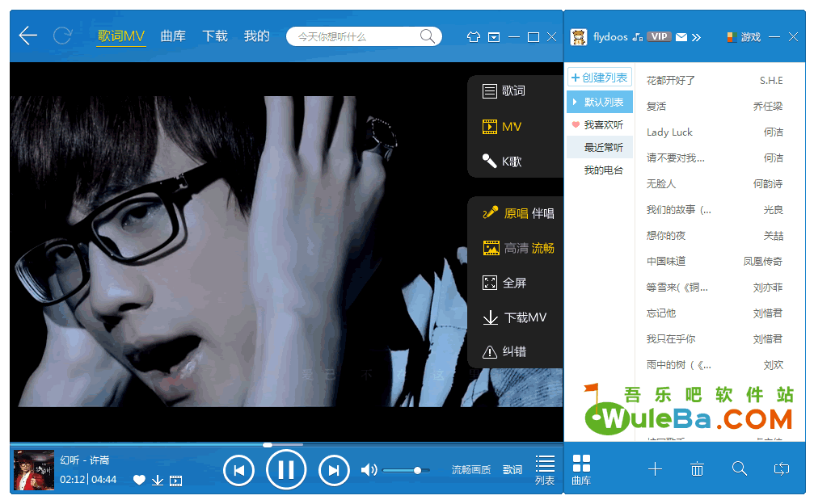Open the 最近常听 list
Viewport: 814px width, 504px height.
(600, 147)
